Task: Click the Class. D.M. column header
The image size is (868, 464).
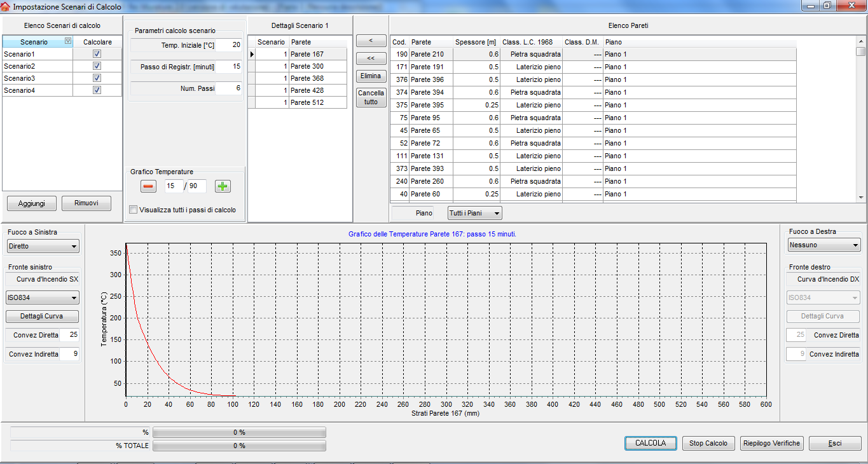Action: click(x=582, y=42)
